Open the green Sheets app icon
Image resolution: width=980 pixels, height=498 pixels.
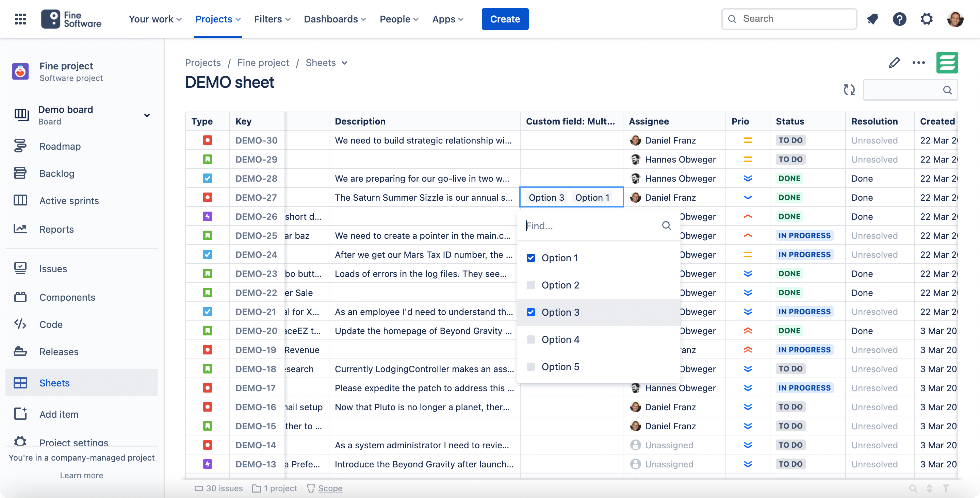click(x=948, y=62)
